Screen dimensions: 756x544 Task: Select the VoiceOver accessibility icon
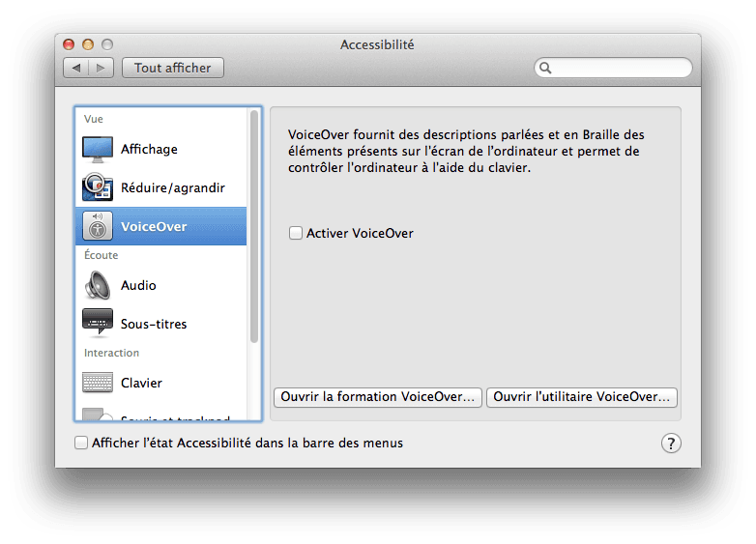pyautogui.click(x=98, y=226)
